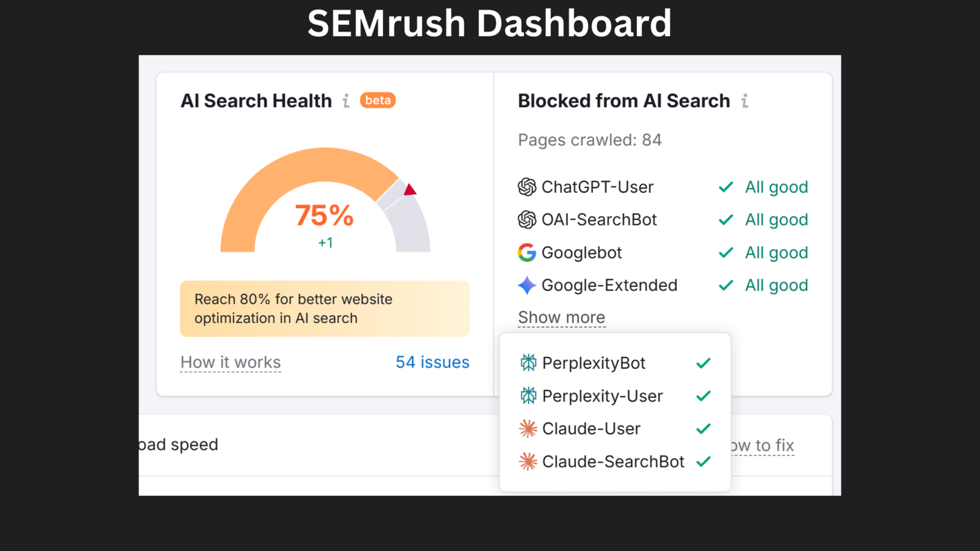Click the Blocked from AI Search info icon

pos(745,100)
